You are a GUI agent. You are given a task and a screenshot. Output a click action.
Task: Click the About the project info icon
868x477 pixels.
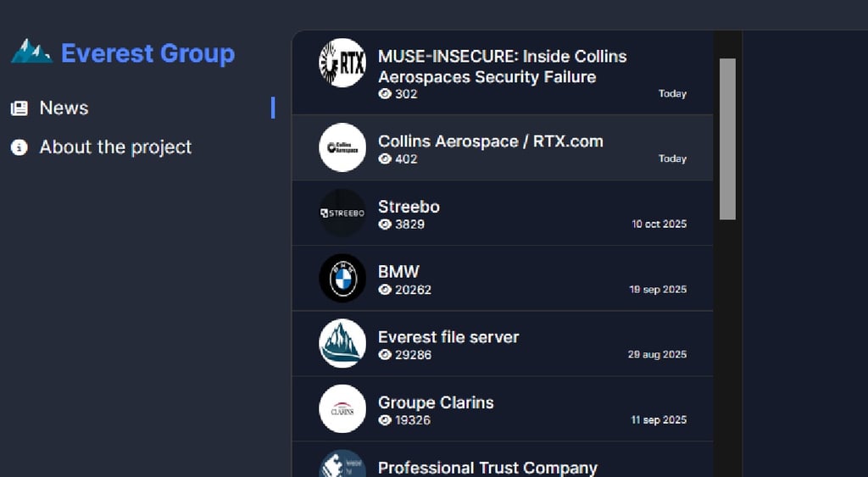click(19, 147)
